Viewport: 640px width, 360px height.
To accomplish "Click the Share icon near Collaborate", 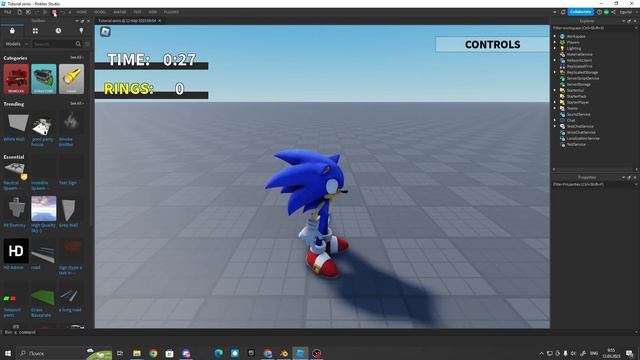I will (613, 12).
